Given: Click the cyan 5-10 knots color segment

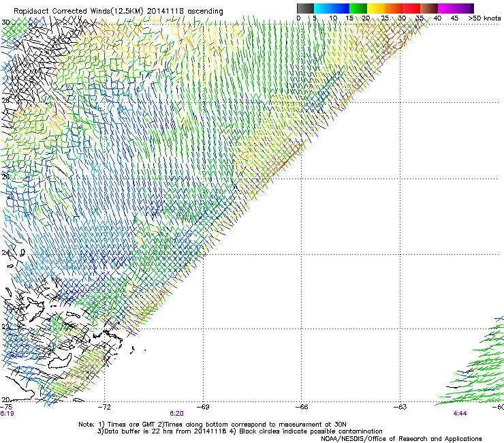Looking at the screenshot, I should tap(323, 8).
